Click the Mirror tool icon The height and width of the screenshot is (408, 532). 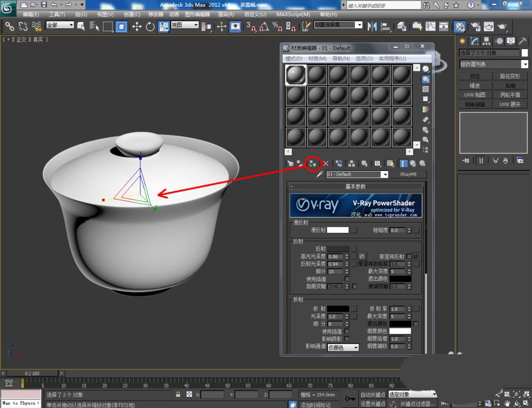click(x=372, y=27)
